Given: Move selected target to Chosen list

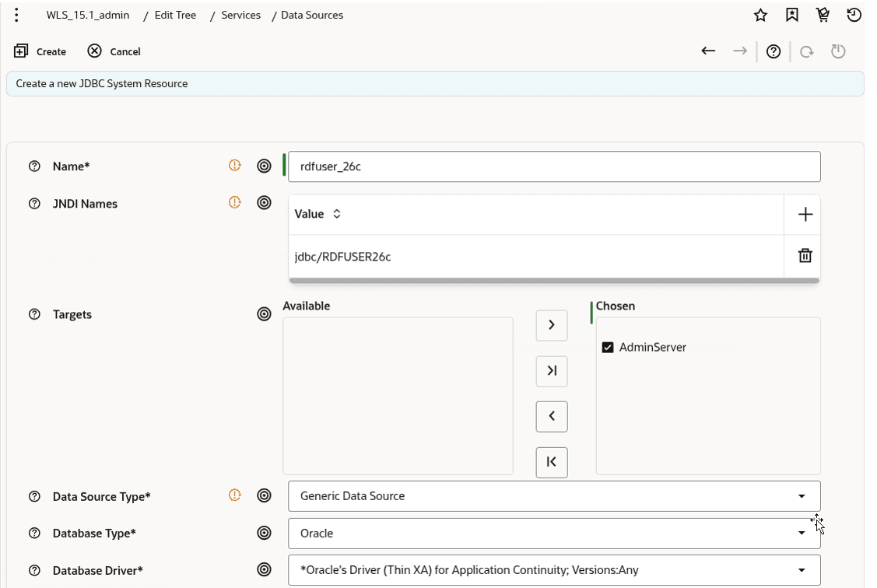Looking at the screenshot, I should click(552, 325).
